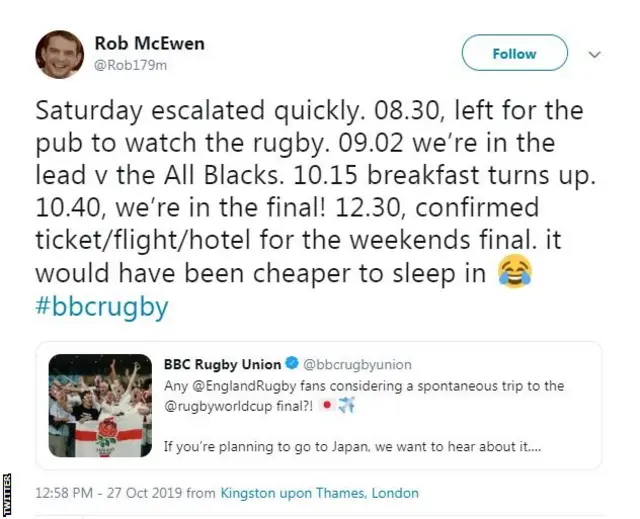Open Rob McEwen's profile picture
The image size is (640, 519).
(60, 54)
